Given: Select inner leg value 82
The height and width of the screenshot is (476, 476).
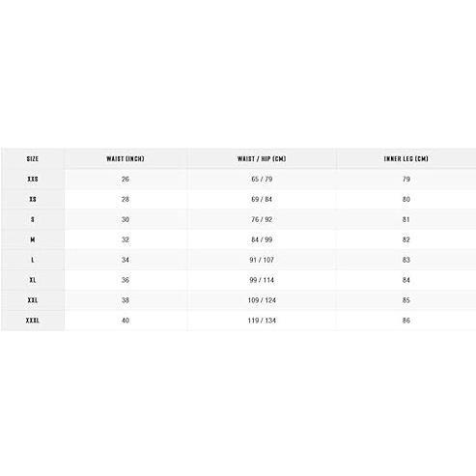Looking at the screenshot, I should click(406, 239).
